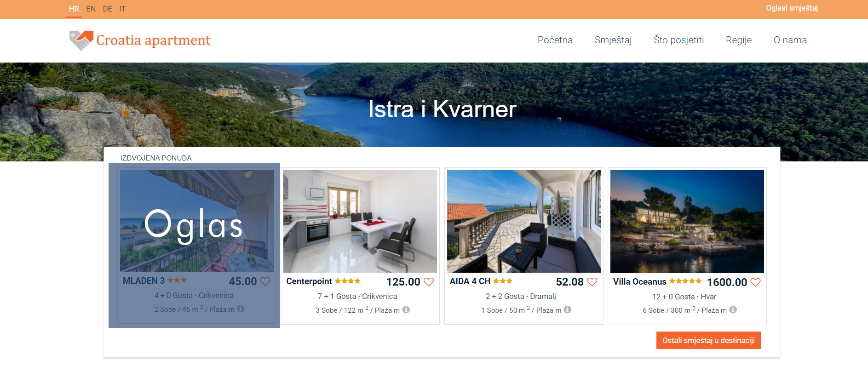Click Oglasi smještaj link
This screenshot has height=378, width=868.
coord(792,8)
